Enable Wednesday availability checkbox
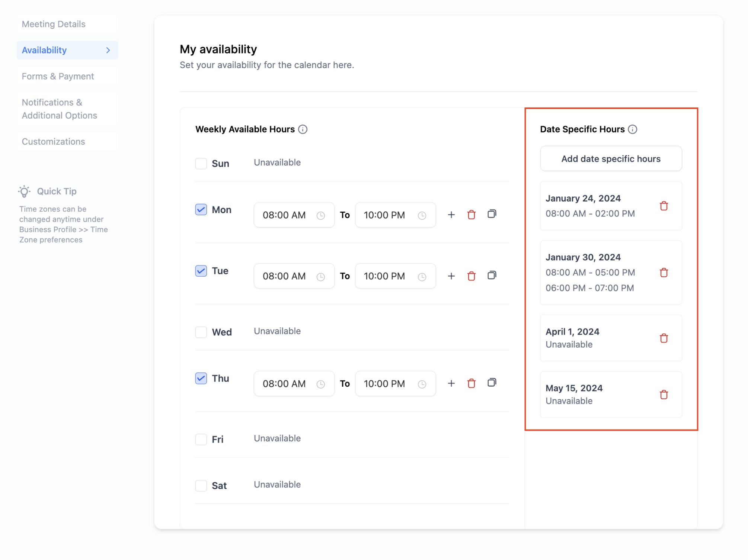Screen dimensions: 748x560 point(201,332)
